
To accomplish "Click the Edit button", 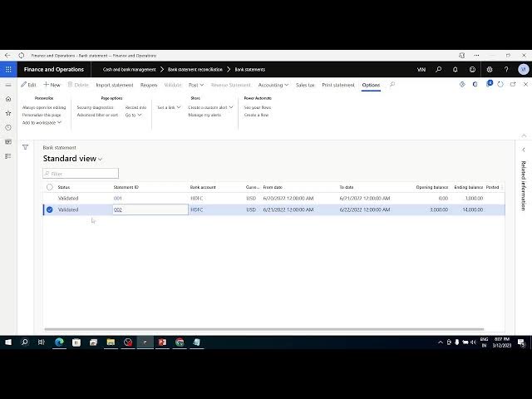I will [x=28, y=85].
